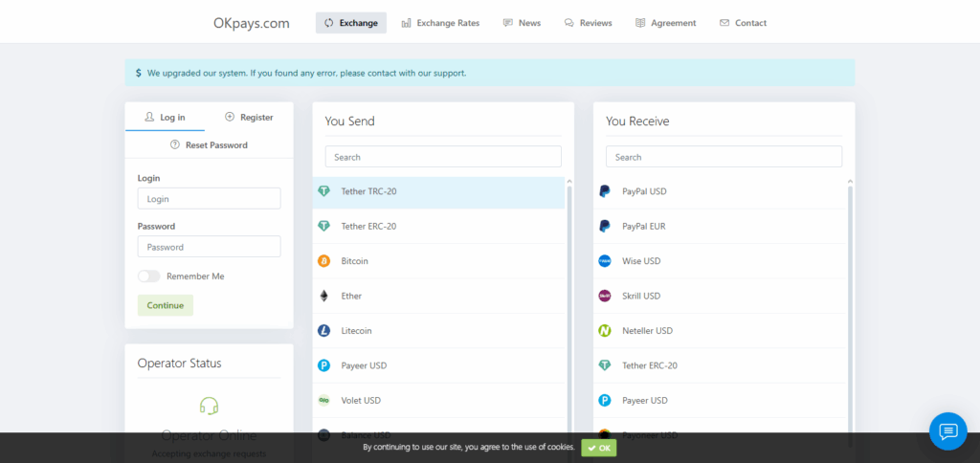Toggle the Remember Me switch
This screenshot has width=980, height=463.
click(x=148, y=276)
